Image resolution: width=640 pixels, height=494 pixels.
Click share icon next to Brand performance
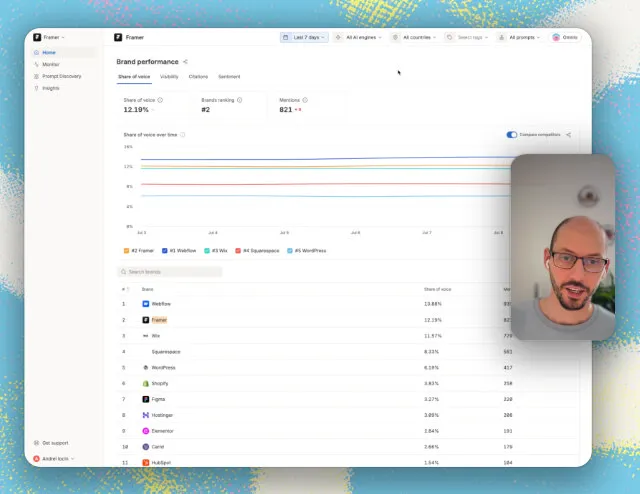coord(185,62)
